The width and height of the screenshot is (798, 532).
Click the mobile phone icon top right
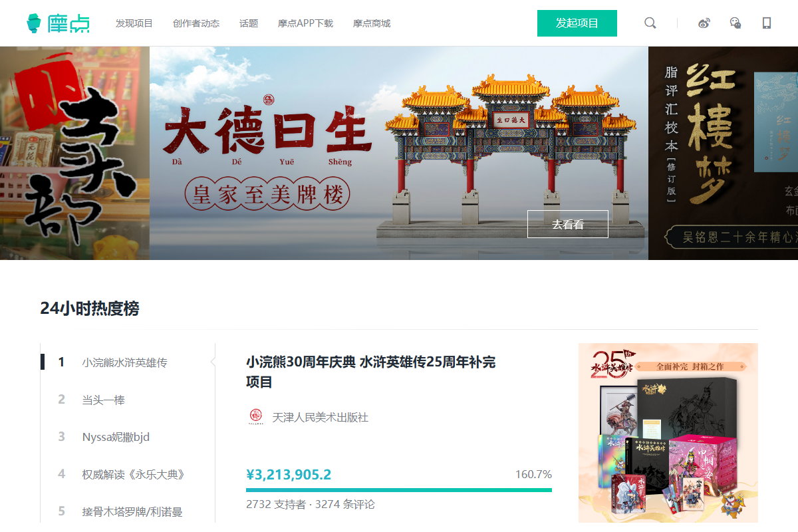pyautogui.click(x=766, y=23)
